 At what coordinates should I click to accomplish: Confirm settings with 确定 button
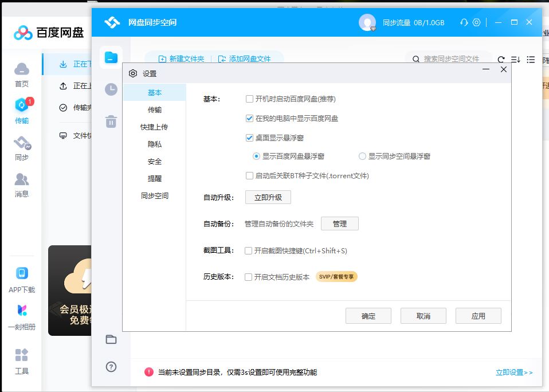368,316
